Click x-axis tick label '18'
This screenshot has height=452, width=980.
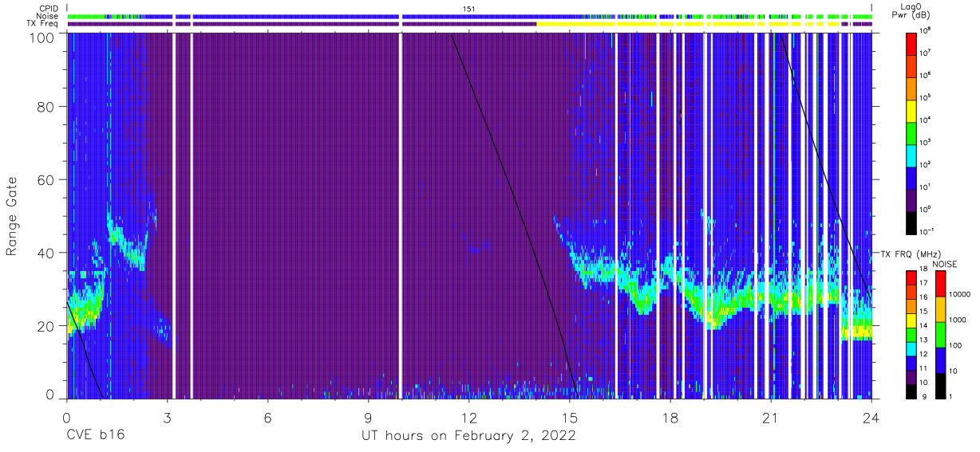tap(670, 418)
